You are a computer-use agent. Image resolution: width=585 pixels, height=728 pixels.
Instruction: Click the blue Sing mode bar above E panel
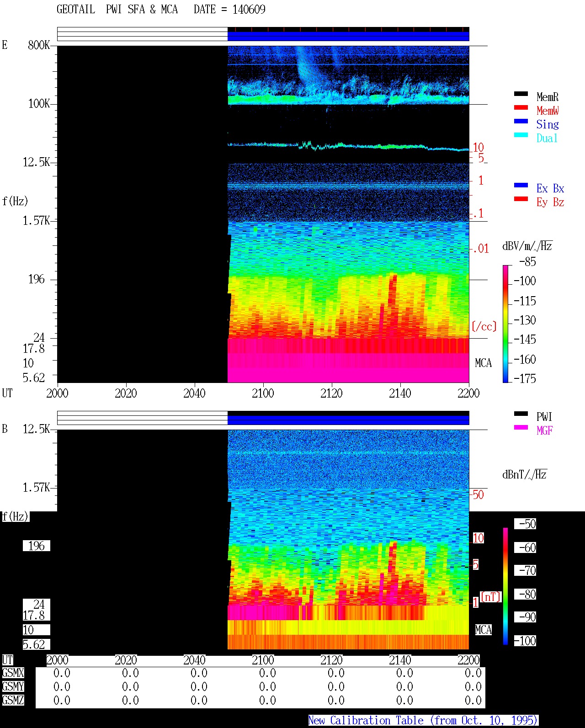coord(348,36)
